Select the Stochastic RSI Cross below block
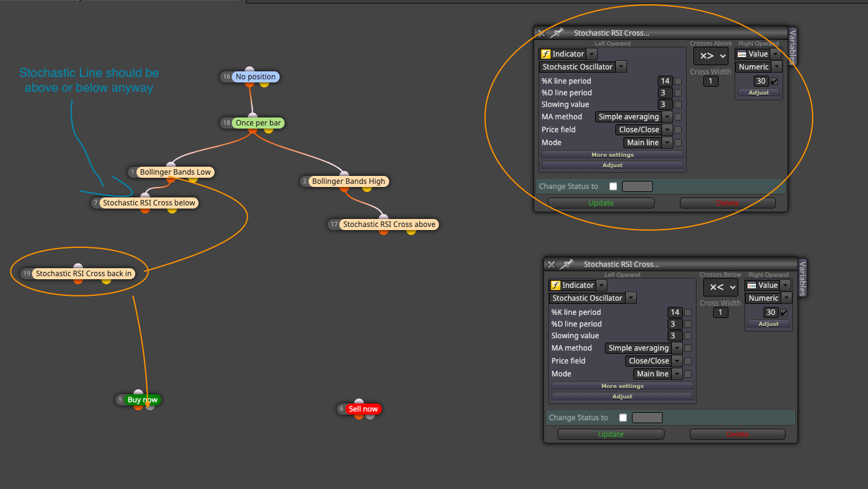 coord(149,203)
